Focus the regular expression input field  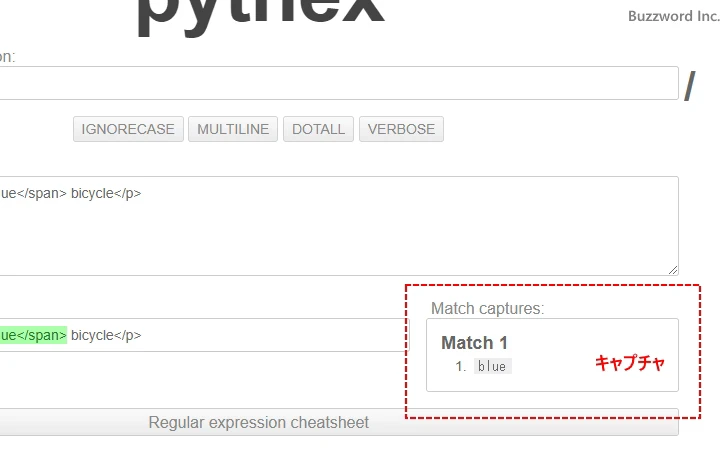[x=338, y=83]
